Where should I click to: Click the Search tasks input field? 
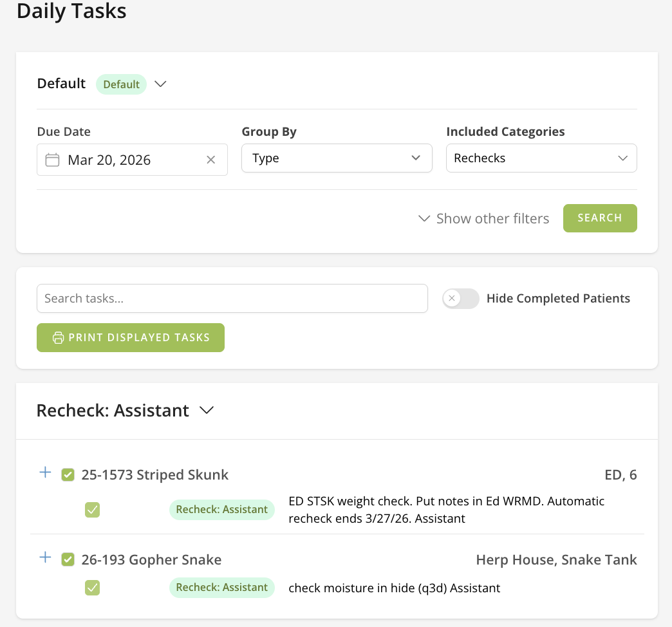point(232,299)
